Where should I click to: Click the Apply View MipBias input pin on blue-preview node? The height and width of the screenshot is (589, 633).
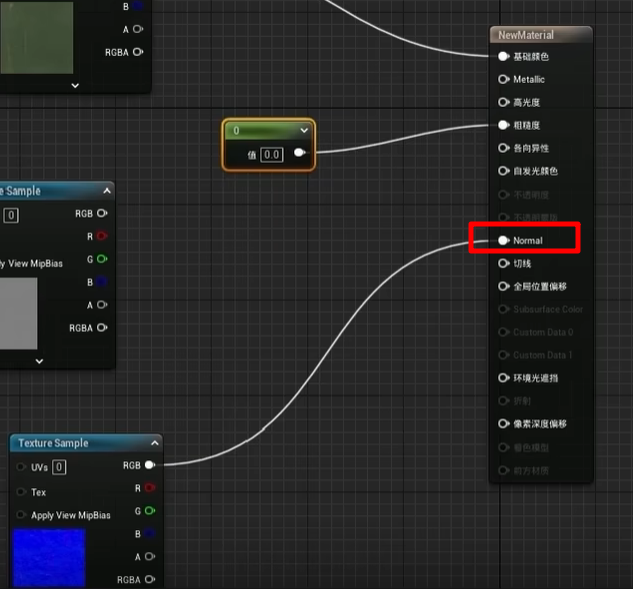pos(21,515)
